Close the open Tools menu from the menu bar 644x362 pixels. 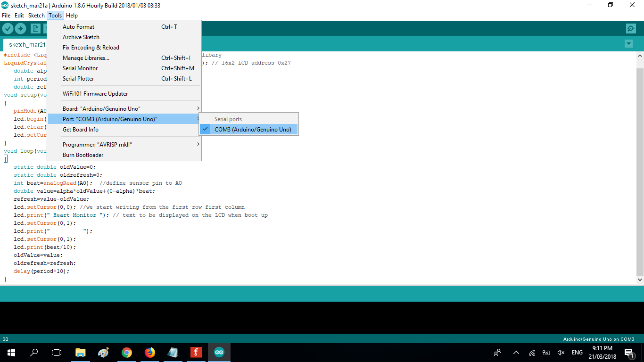pyautogui.click(x=55, y=16)
